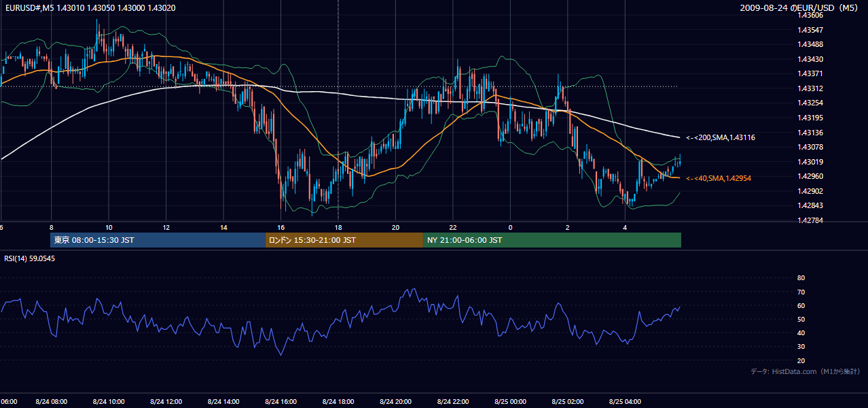Click the 8/24 18:00 time label
The image size is (868, 408).
(x=338, y=402)
